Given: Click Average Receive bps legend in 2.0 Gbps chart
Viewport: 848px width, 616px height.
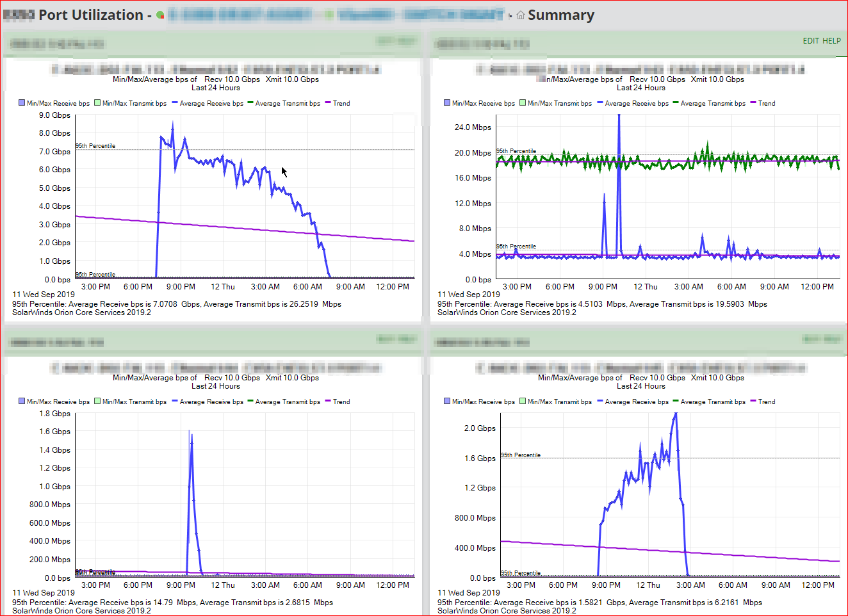Looking at the screenshot, I should coord(633,401).
